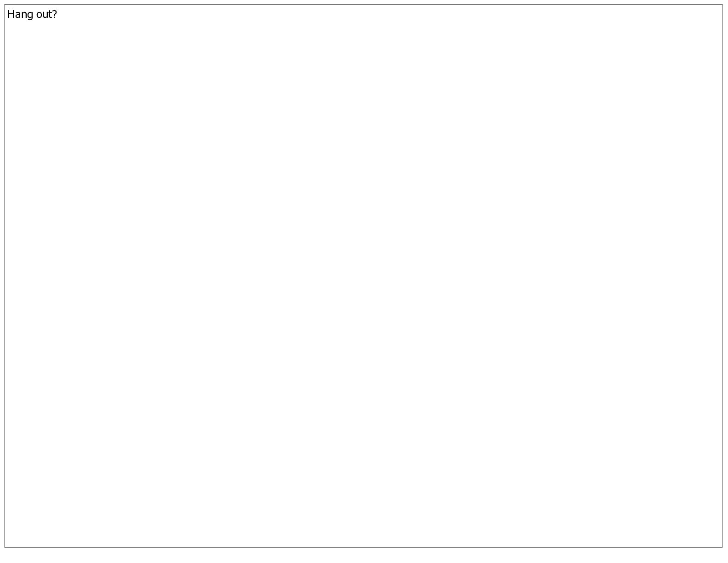Place cursor on the question mark character
This screenshot has width=728, height=563.
tap(55, 14)
